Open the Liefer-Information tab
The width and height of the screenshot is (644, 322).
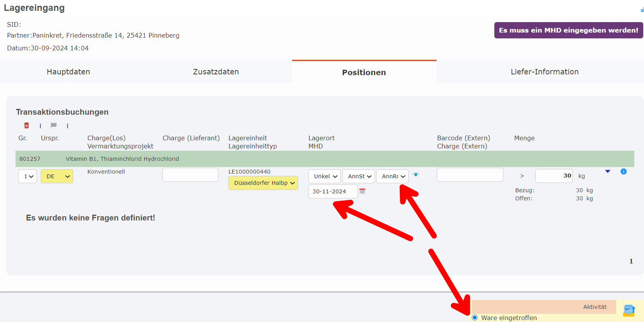pyautogui.click(x=544, y=72)
